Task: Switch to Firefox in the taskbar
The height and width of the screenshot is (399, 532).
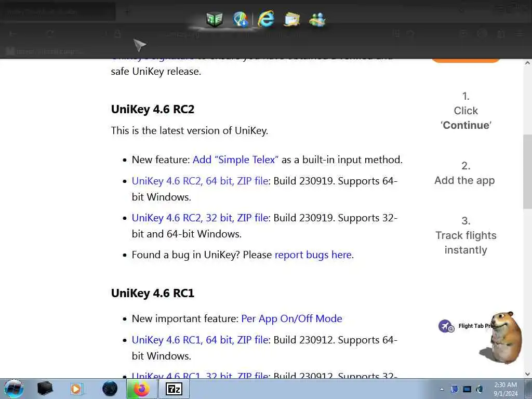Action: click(x=141, y=389)
